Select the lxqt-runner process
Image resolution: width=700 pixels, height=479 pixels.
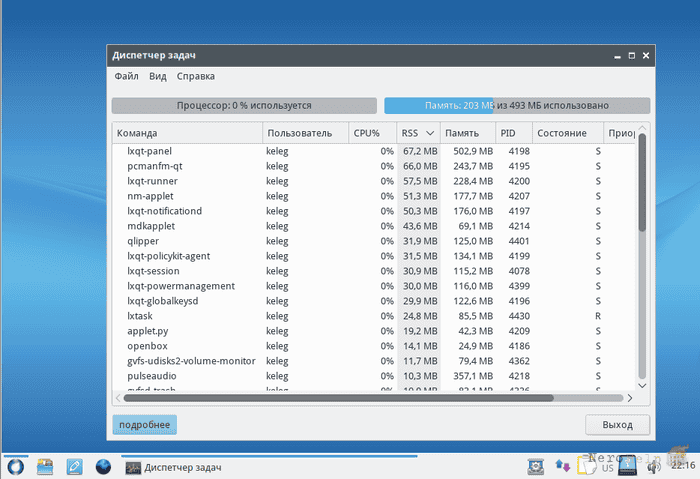[373, 181]
